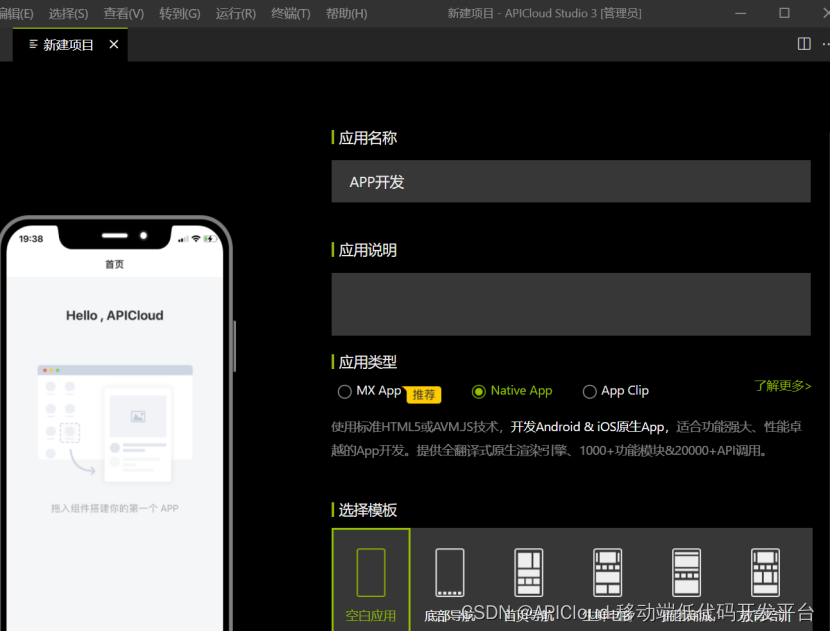
Task: Select the MX App radio button
Action: tap(345, 391)
